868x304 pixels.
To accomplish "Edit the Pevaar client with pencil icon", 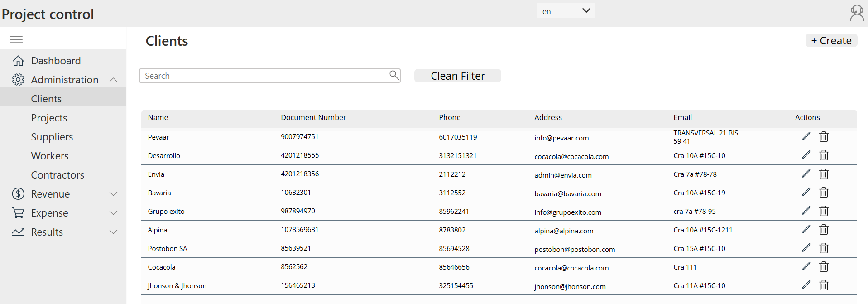I will [x=806, y=136].
